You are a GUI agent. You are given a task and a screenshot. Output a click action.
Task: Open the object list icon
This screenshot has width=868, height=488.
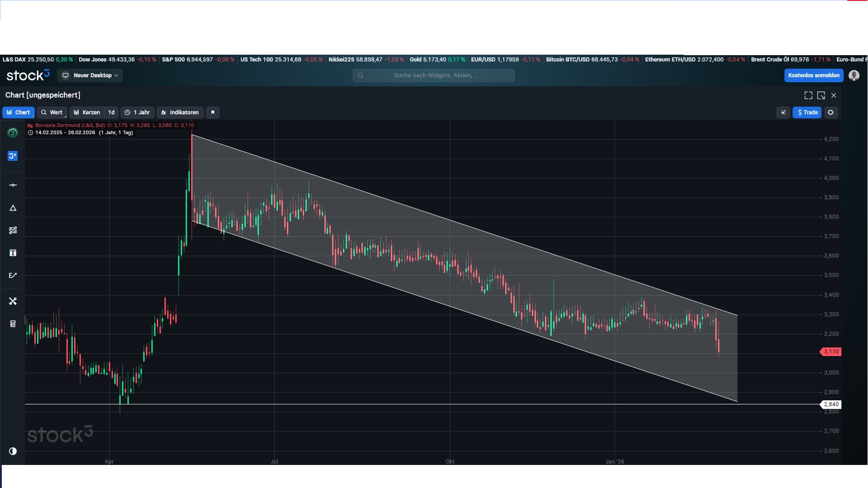[x=13, y=324]
